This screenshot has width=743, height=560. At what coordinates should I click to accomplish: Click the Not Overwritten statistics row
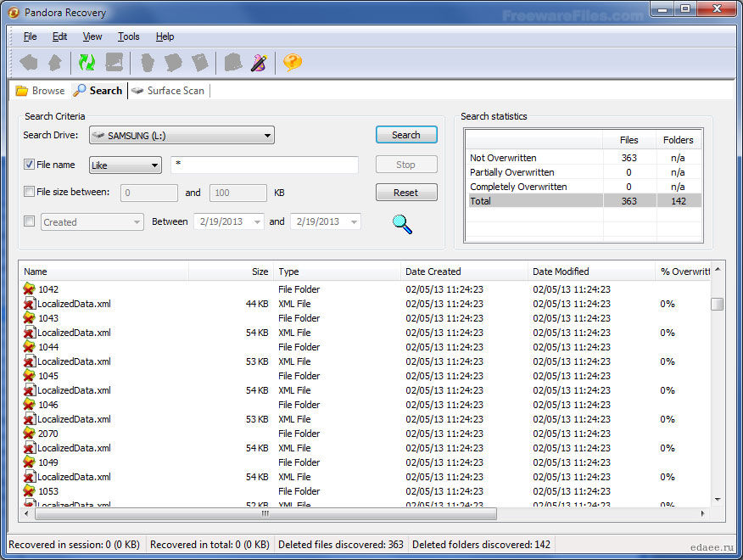click(584, 158)
